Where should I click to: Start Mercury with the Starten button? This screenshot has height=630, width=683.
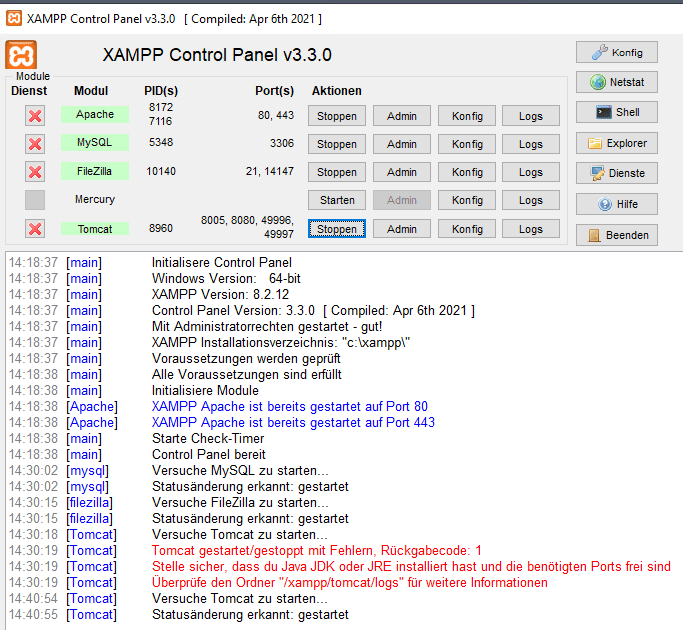(337, 200)
